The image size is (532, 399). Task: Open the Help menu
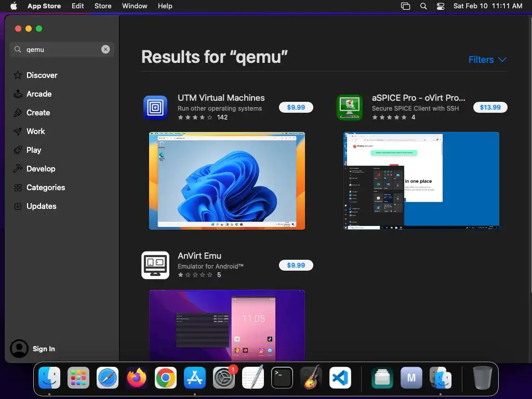(165, 6)
